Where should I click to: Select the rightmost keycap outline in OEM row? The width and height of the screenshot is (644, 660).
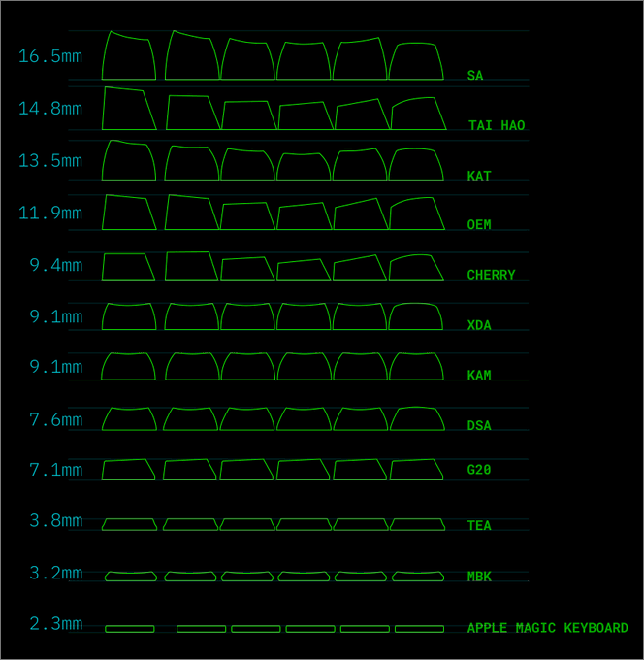point(417,214)
